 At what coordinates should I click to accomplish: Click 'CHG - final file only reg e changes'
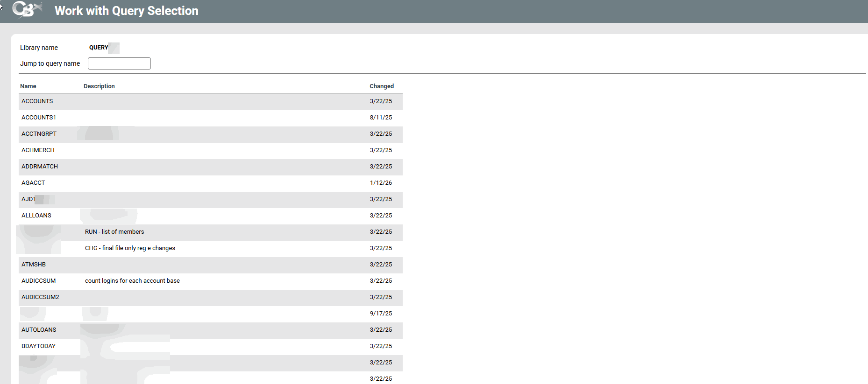[x=130, y=248]
